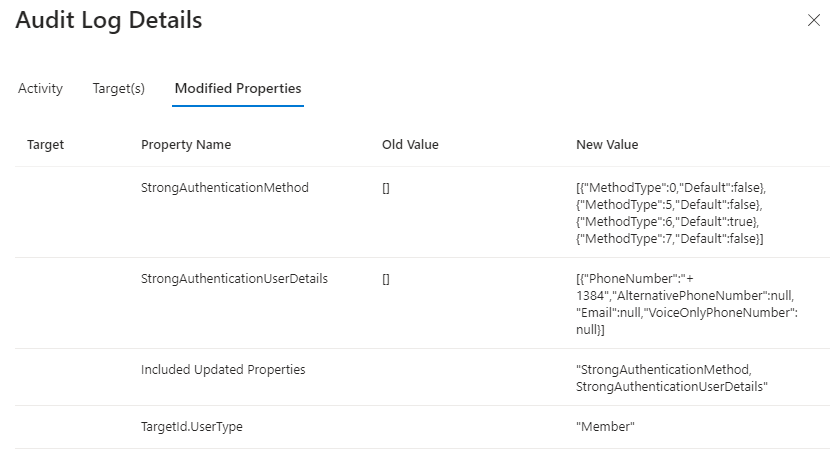Click old value of StrongAuthenticationMethod
Viewport: 837px width, 461px height.
pos(386,188)
